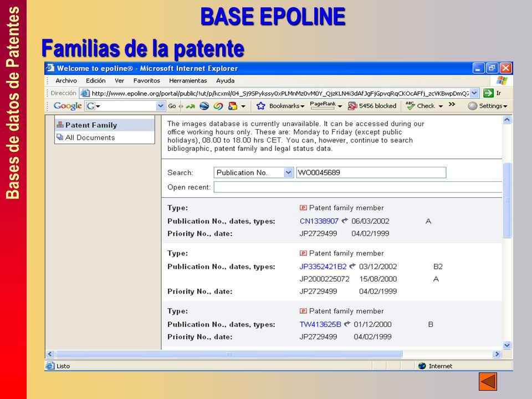532x399 pixels.
Task: Click the JP2000225072 publication number text
Action: point(324,279)
